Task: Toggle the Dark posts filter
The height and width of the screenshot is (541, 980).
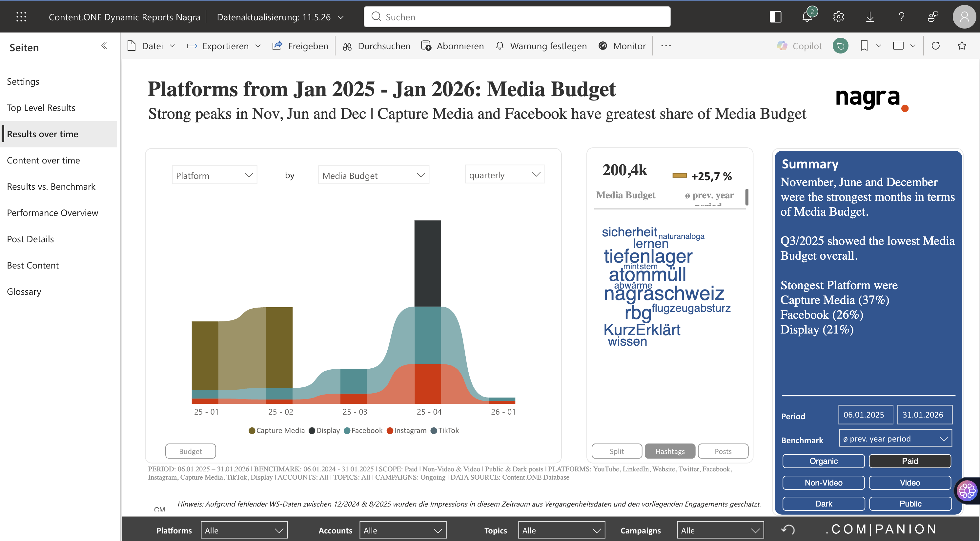Action: coord(823,504)
